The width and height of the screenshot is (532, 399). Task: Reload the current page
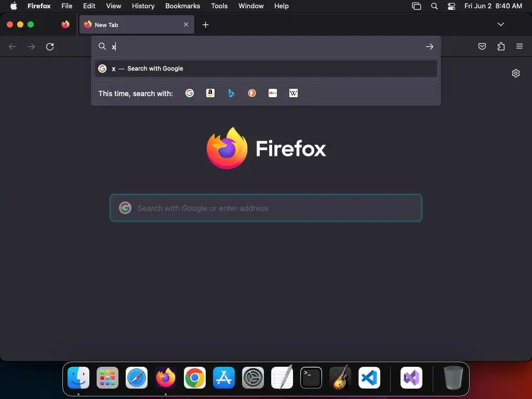tap(50, 46)
